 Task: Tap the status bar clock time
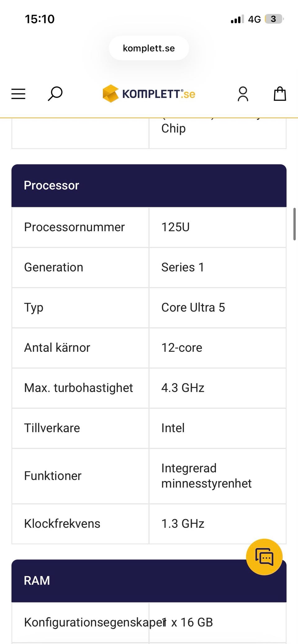point(40,19)
